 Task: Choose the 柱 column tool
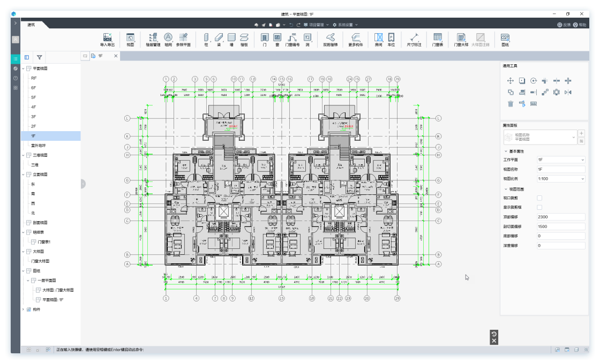[x=206, y=40]
